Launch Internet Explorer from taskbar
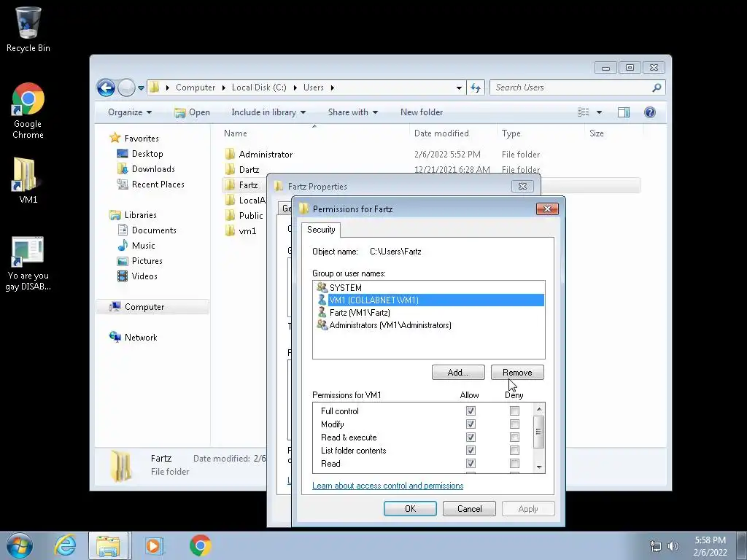The height and width of the screenshot is (560, 747). point(65,545)
